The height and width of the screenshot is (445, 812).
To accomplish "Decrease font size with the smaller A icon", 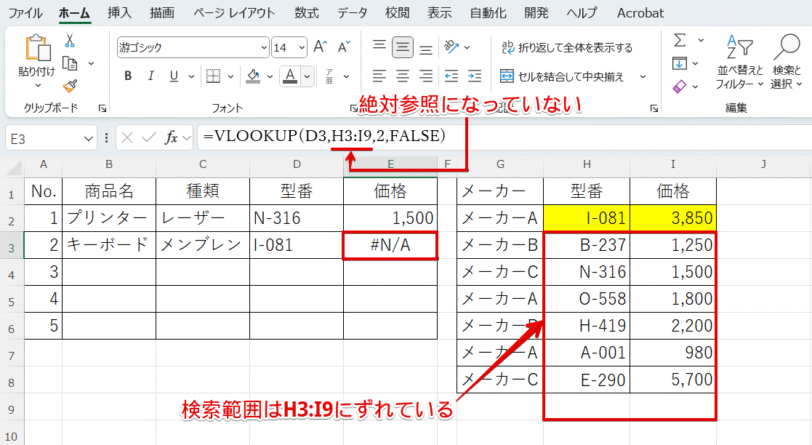I will (344, 47).
